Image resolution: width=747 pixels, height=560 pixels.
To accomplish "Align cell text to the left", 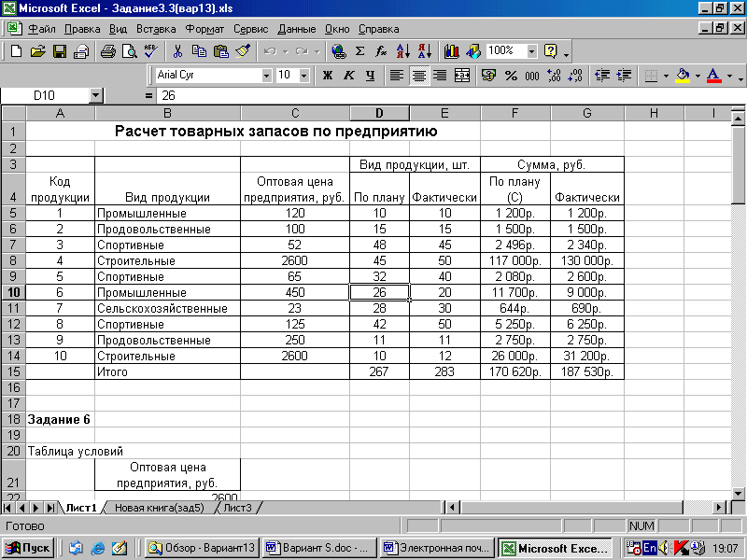I will 397,76.
